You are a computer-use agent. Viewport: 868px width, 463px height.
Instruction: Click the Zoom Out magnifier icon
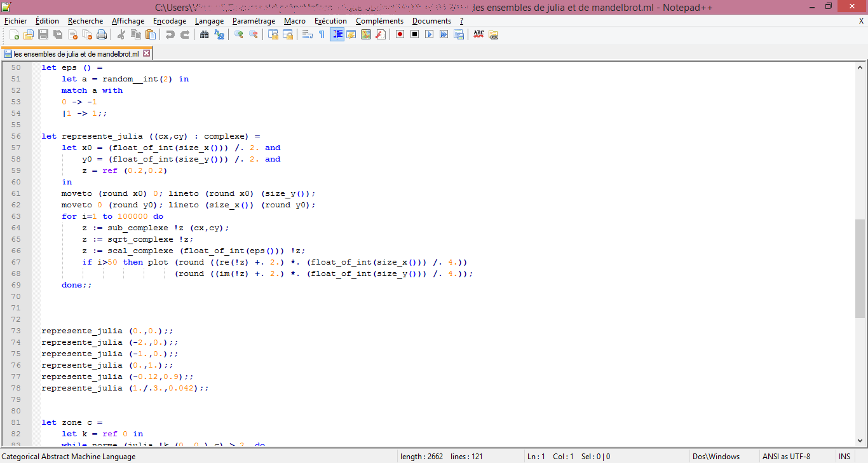(254, 34)
